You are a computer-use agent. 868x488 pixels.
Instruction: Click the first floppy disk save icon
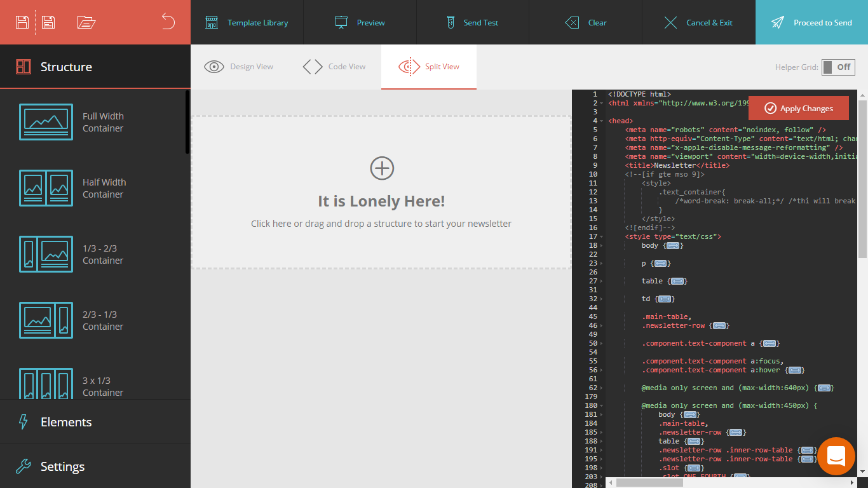click(x=22, y=22)
